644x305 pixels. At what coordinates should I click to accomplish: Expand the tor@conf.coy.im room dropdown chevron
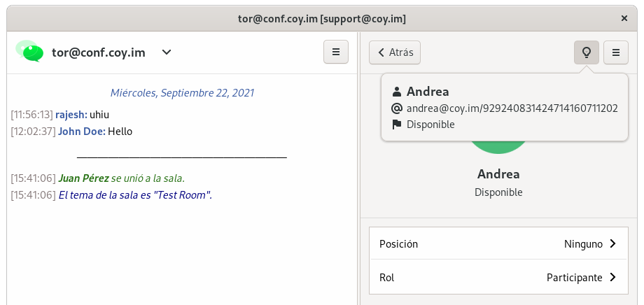click(167, 52)
